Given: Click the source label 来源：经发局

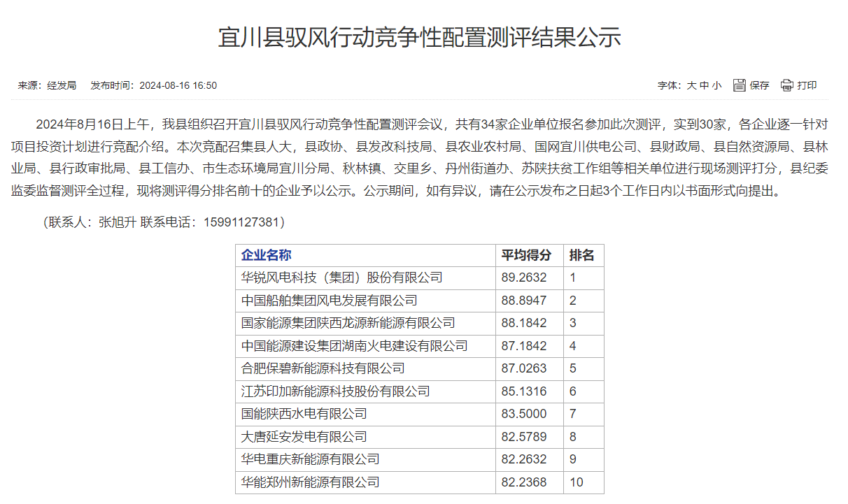Looking at the screenshot, I should 47,85.
